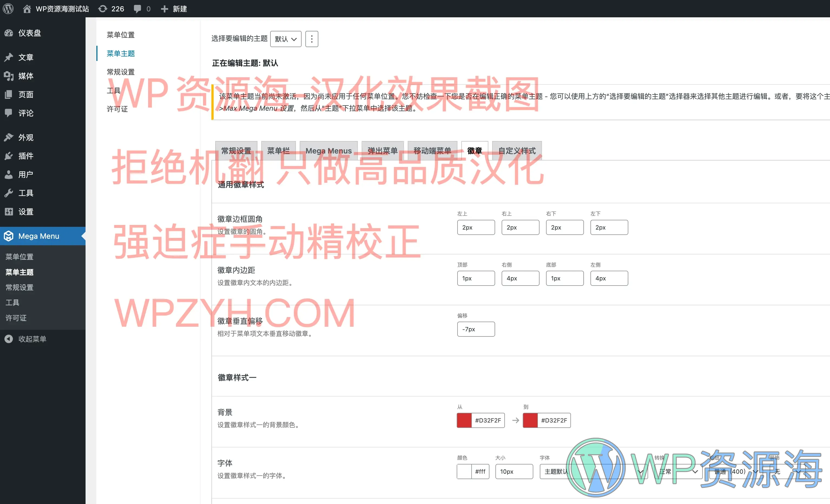The height and width of the screenshot is (504, 830).
Task: Click the #fff font color value
Action: coord(480,472)
